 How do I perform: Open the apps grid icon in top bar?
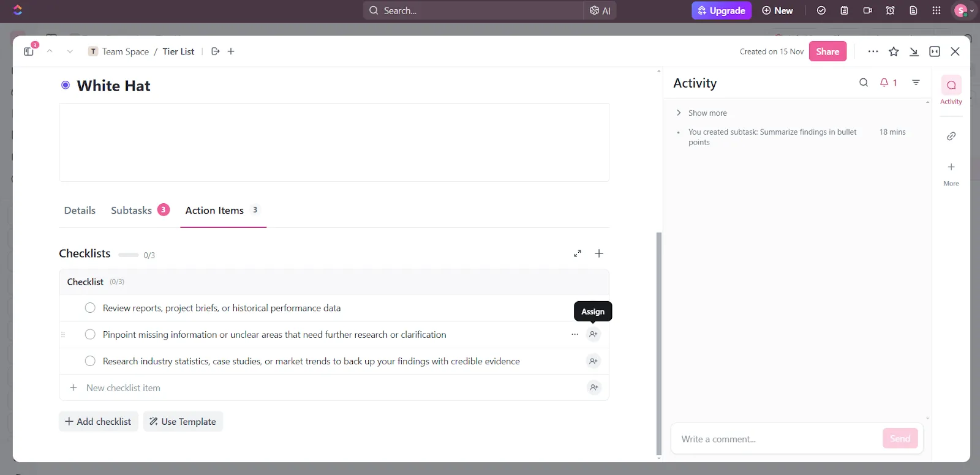937,10
